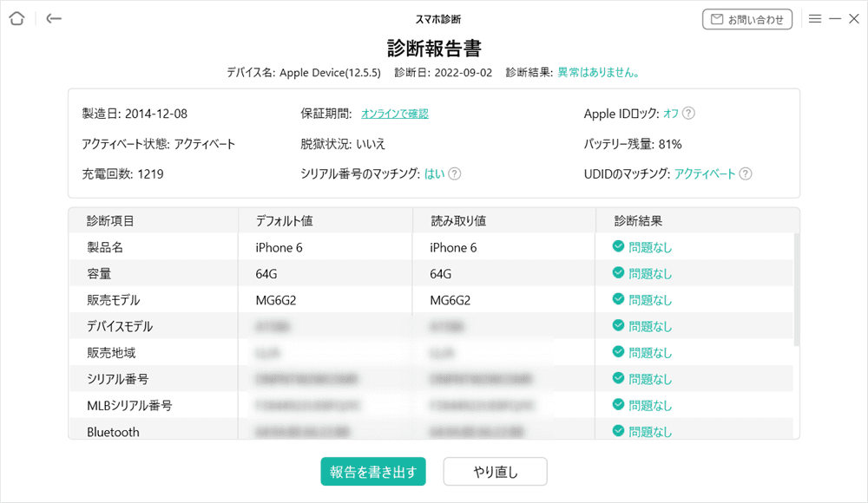Click the アクティベート状態 text
The width and height of the screenshot is (868, 503).
158,144
